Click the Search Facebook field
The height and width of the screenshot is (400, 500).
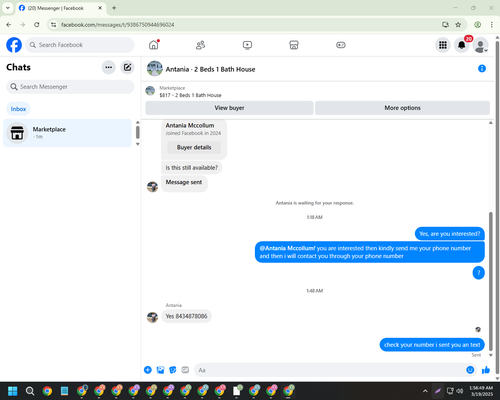(x=80, y=45)
